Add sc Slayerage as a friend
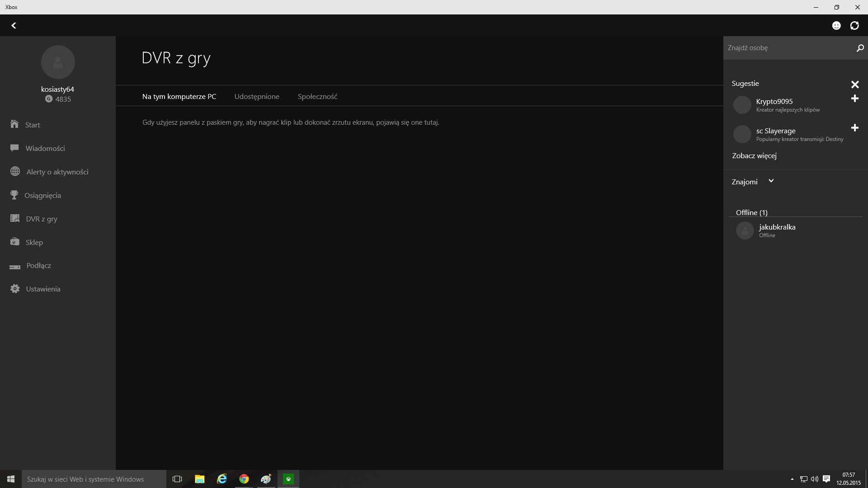The width and height of the screenshot is (868, 488). pos(855,128)
